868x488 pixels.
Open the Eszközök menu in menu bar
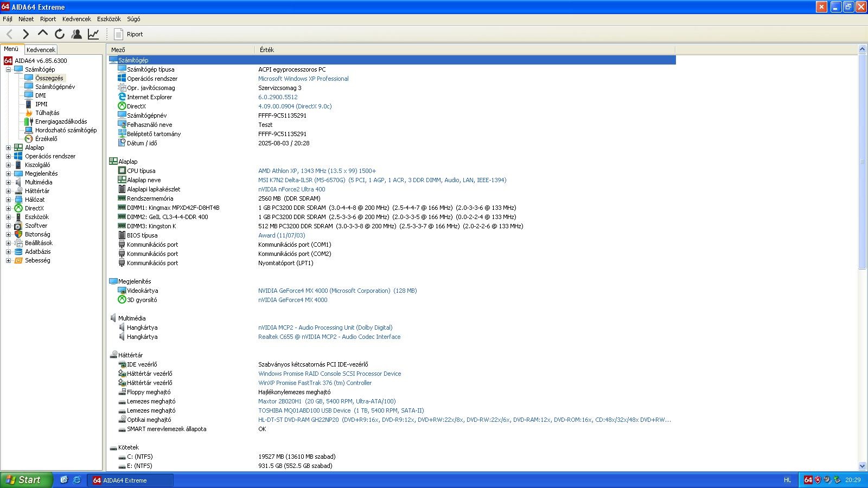(x=109, y=19)
